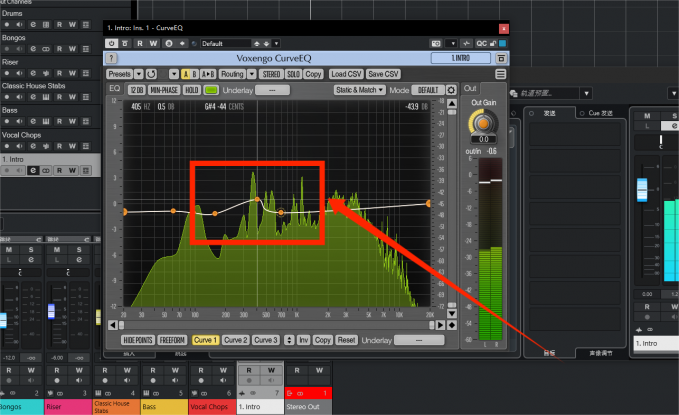Click the 1. Intro edit channel icon
Image resolution: width=679 pixels, height=415 pixels.
[33, 171]
